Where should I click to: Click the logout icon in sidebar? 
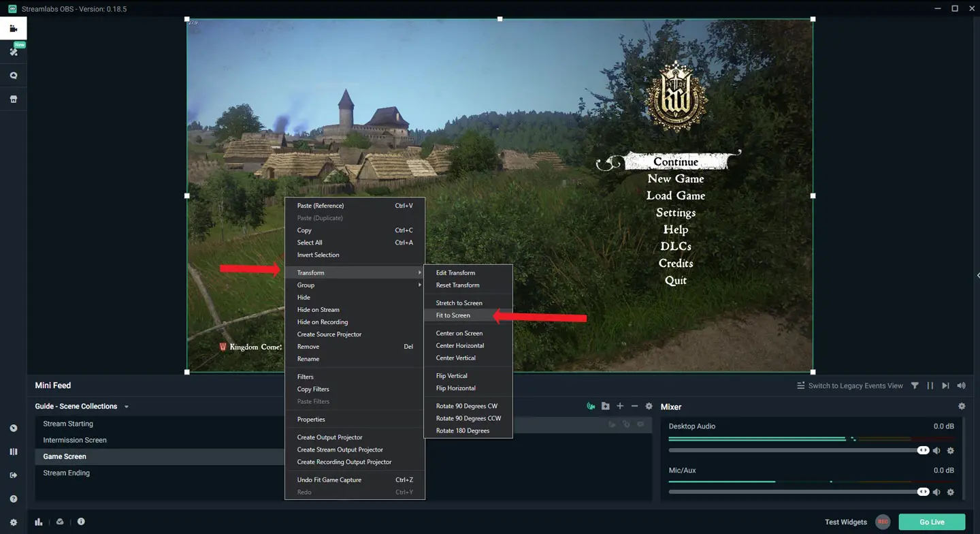click(13, 475)
